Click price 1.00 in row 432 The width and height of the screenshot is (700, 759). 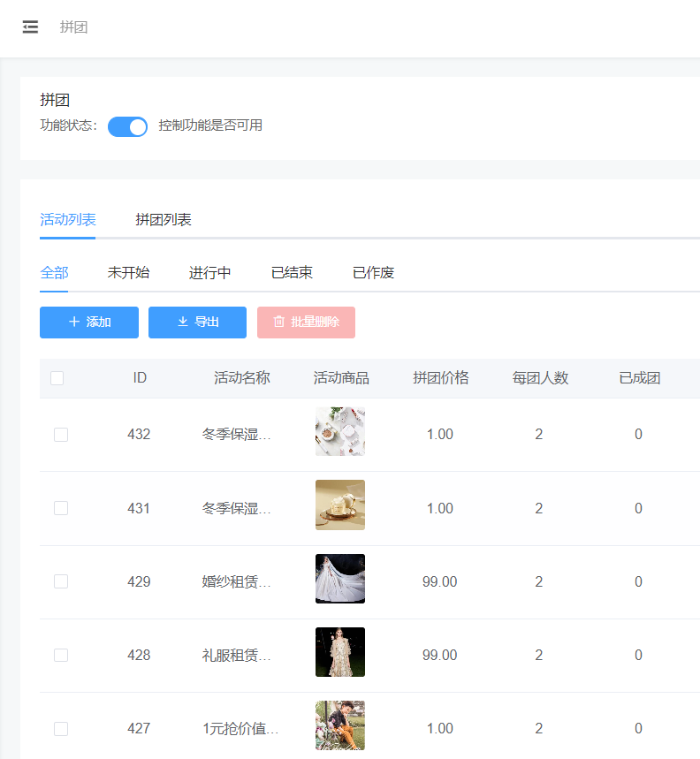tap(440, 434)
